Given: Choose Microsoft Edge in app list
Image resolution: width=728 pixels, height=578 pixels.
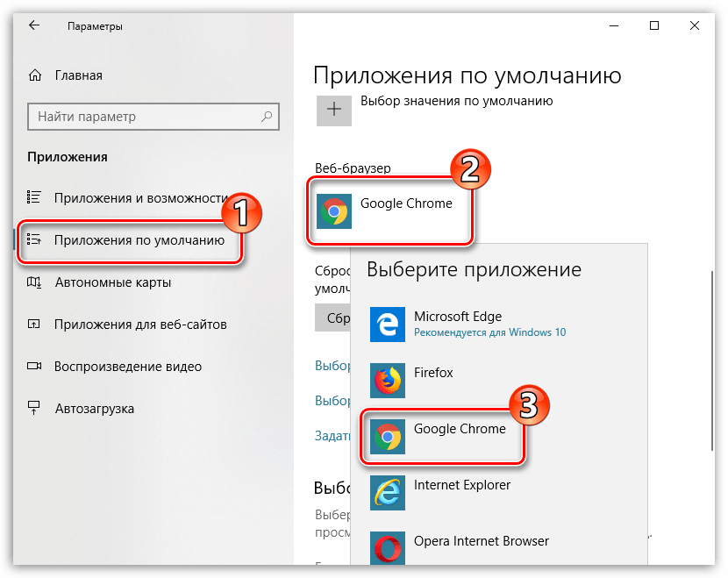Looking at the screenshot, I should pyautogui.click(x=499, y=324).
